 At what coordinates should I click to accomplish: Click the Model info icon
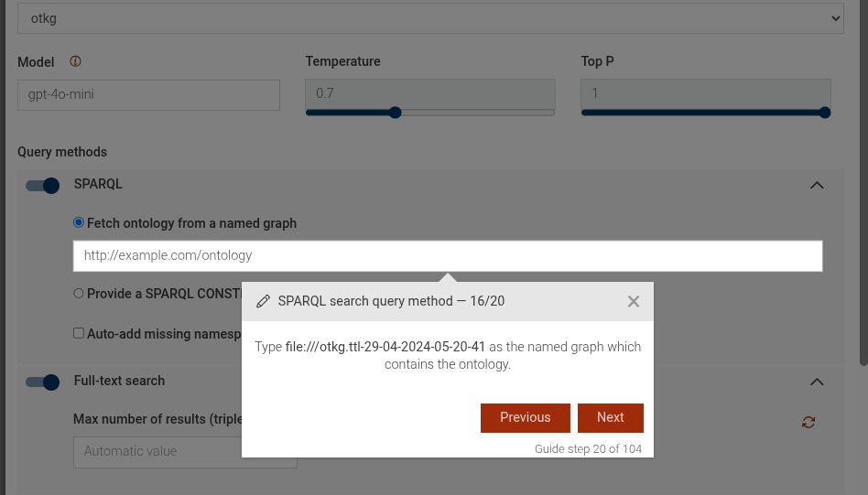click(x=75, y=62)
